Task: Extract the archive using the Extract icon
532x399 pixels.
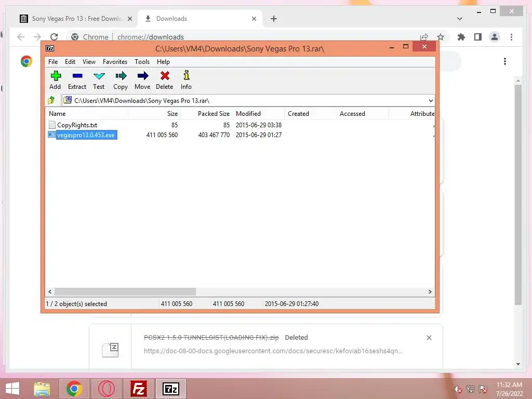Action: point(77,80)
